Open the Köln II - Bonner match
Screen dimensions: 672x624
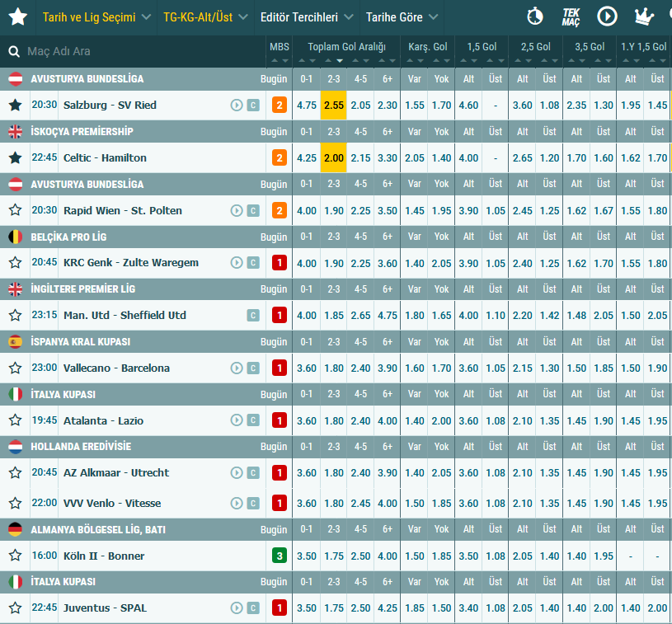(104, 556)
